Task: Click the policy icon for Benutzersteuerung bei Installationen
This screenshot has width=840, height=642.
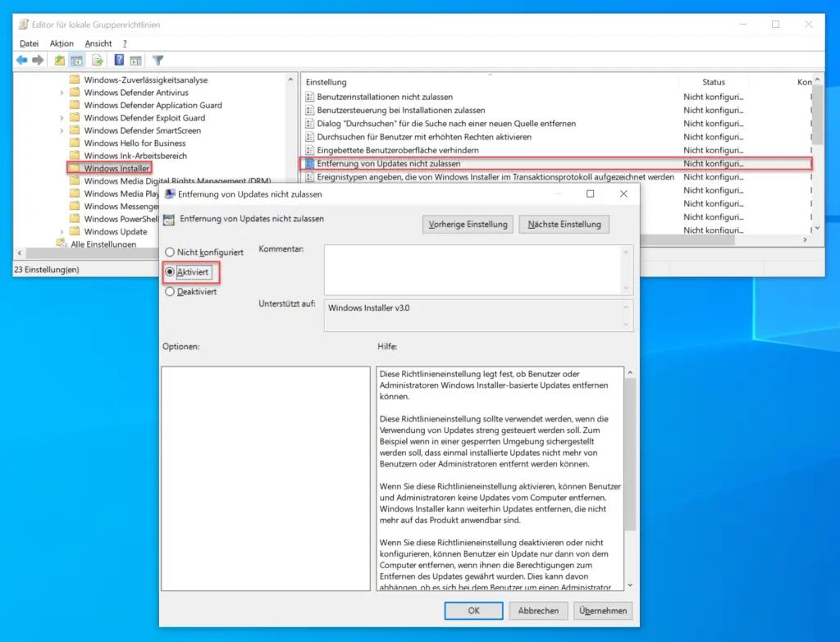Action: pyautogui.click(x=309, y=111)
